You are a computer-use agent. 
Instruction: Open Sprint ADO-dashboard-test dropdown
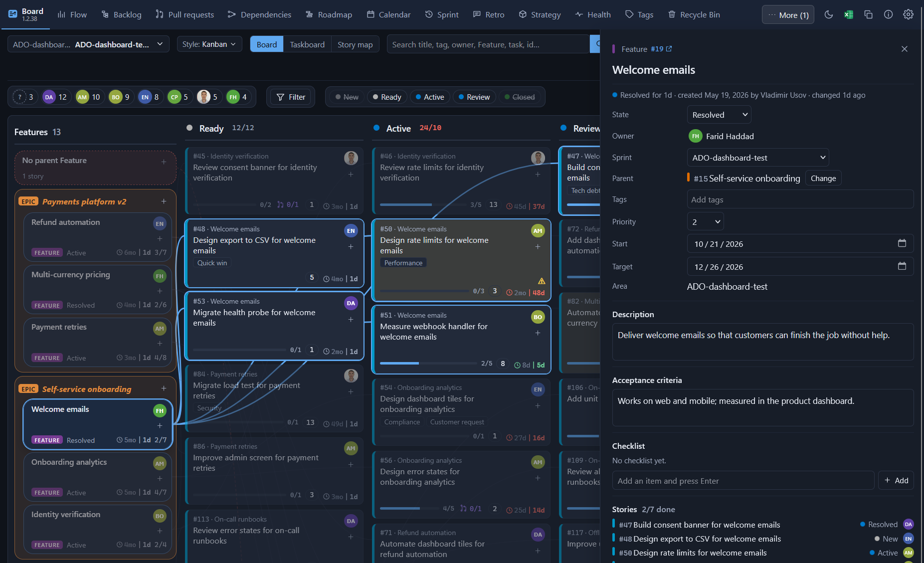point(758,158)
